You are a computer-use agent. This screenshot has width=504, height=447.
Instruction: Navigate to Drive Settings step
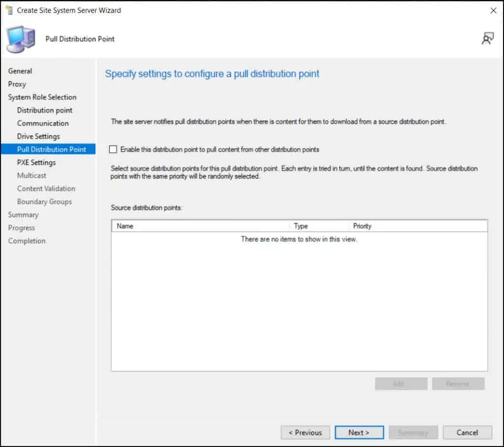click(x=38, y=136)
